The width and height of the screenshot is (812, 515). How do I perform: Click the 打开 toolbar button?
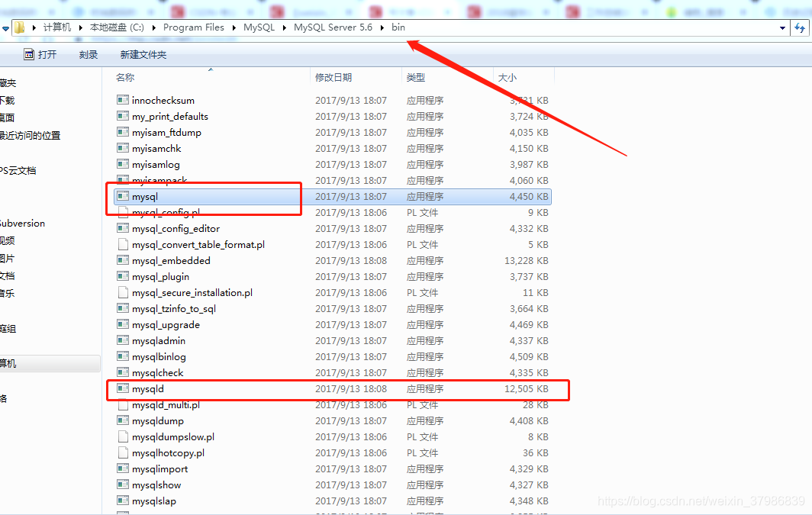tap(40, 54)
